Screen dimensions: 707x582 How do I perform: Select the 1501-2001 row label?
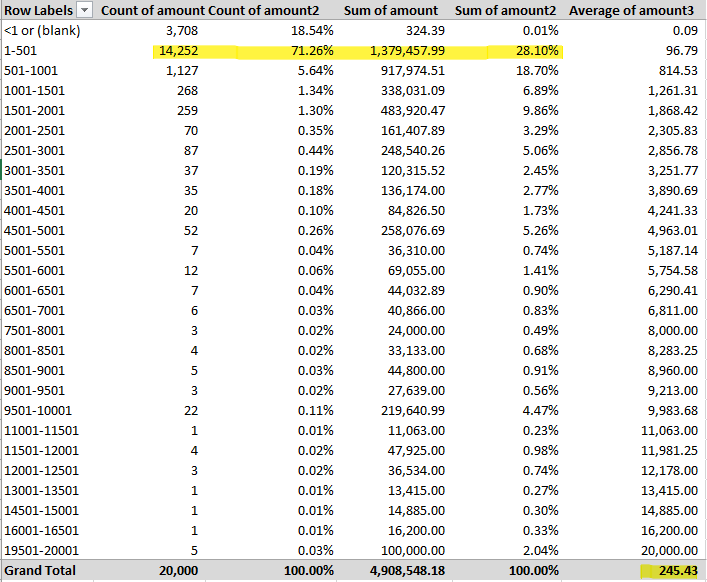(x=34, y=110)
